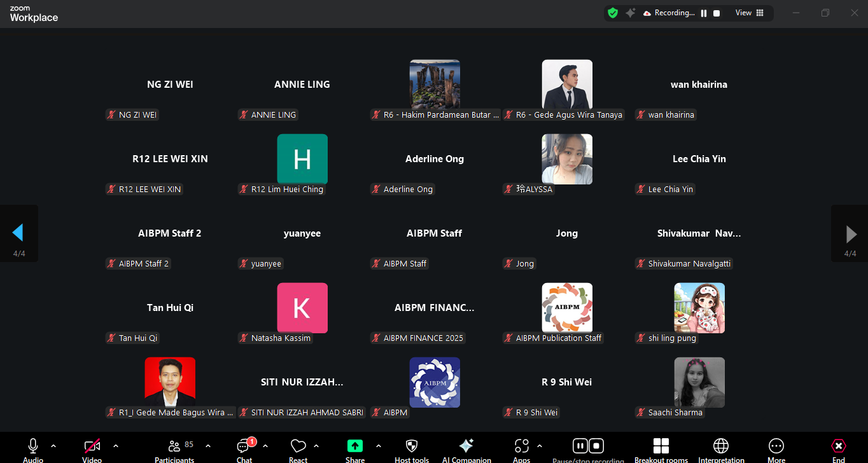This screenshot has width=868, height=463.
Task: Open the View layout menu
Action: tap(750, 13)
